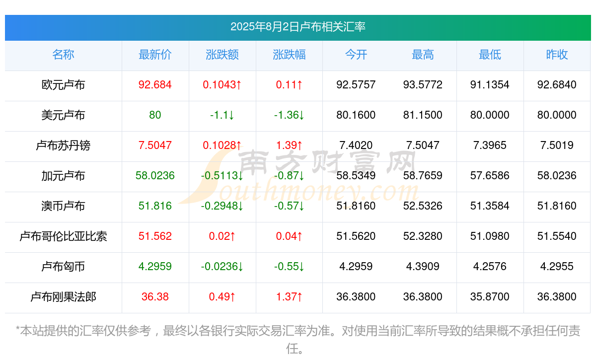596x364 pixels.
Task: Click the change percent 1.37↑
Action: [289, 297]
